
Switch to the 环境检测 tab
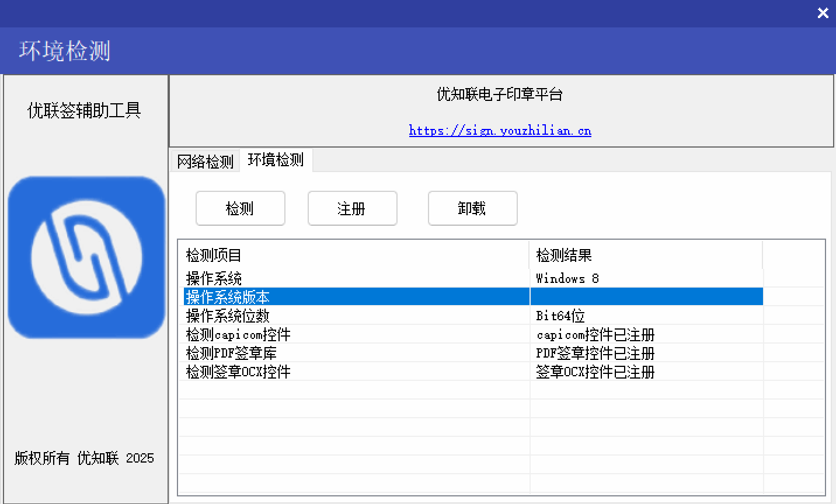pos(276,160)
